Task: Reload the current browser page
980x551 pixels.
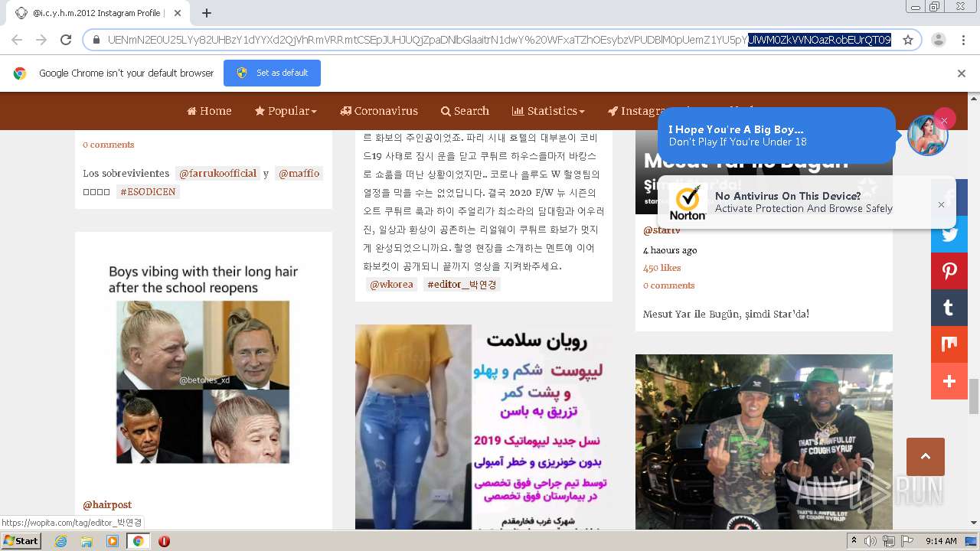Action: pos(66,40)
